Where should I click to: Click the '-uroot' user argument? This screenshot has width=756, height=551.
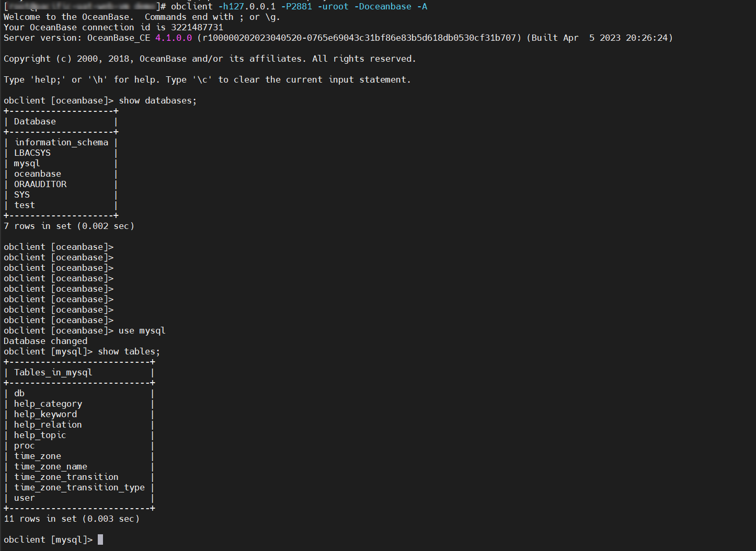[x=333, y=6]
